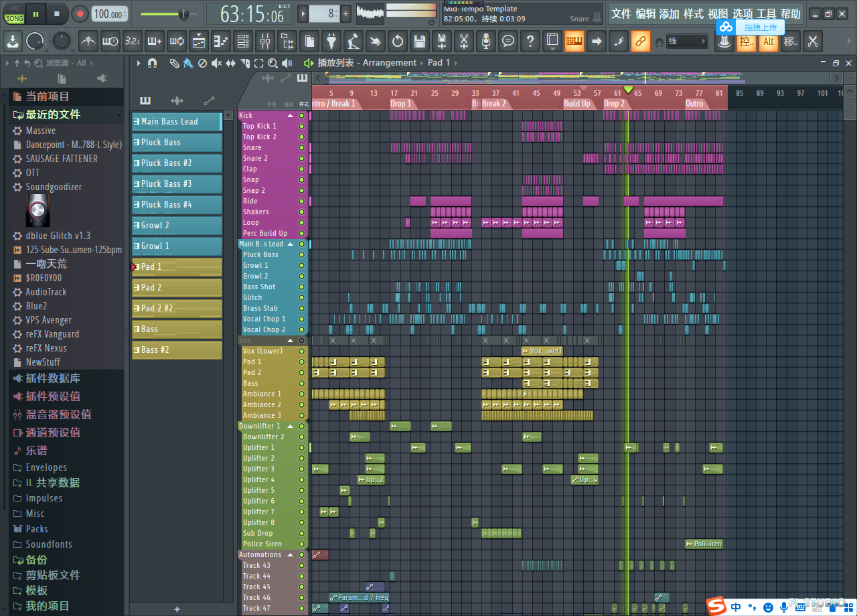The image size is (857, 616).
Task: Toggle overdub recording with piano-plus icon
Action: [155, 42]
